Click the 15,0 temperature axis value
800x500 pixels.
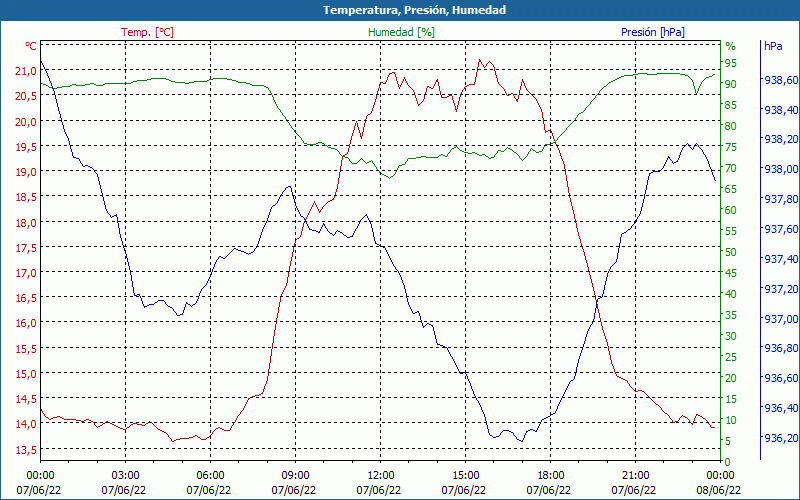(26, 373)
